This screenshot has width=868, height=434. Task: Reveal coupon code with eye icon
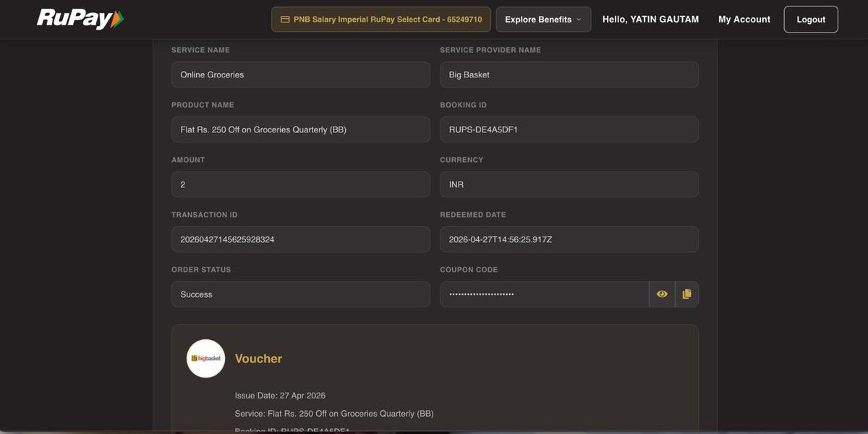(x=662, y=294)
